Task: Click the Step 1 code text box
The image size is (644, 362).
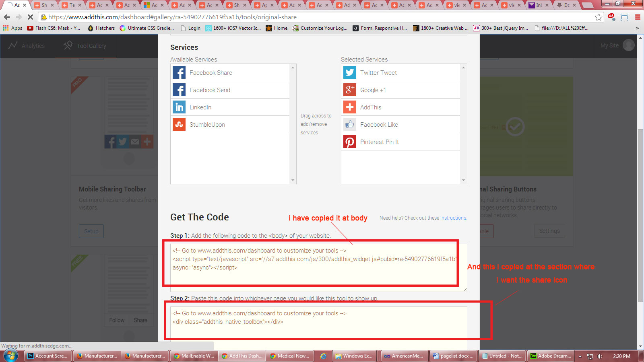Action: coord(318,267)
